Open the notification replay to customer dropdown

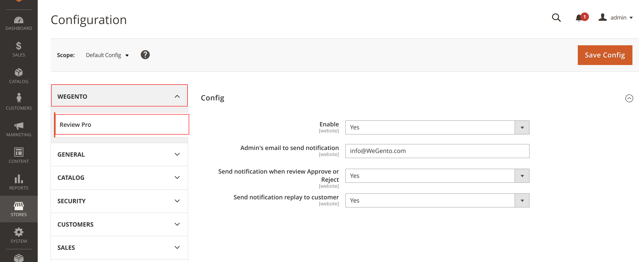437,200
